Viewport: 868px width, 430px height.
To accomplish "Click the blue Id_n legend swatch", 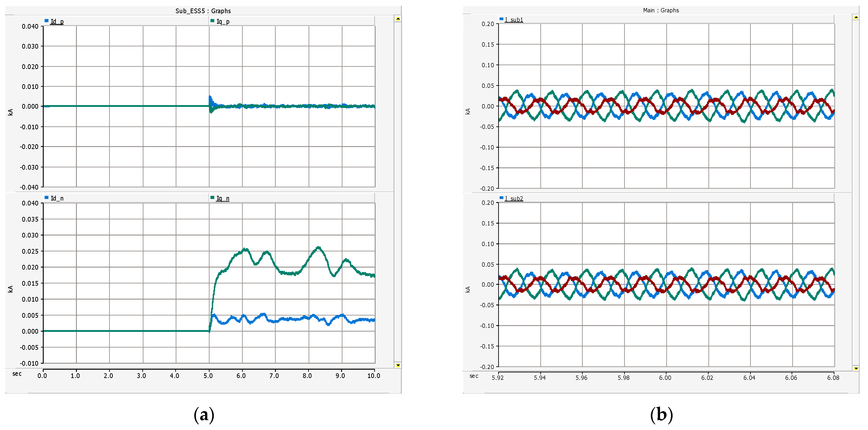I will pos(46,197).
